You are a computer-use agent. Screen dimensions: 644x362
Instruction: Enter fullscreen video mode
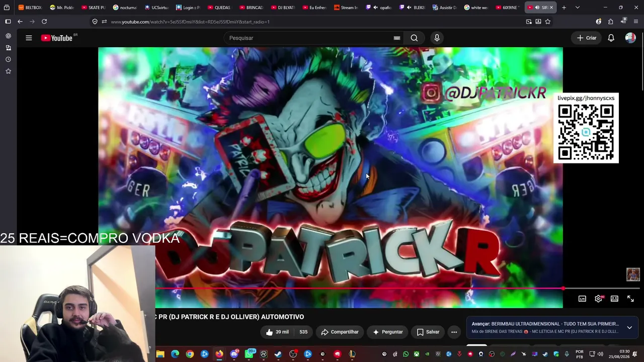(x=630, y=299)
